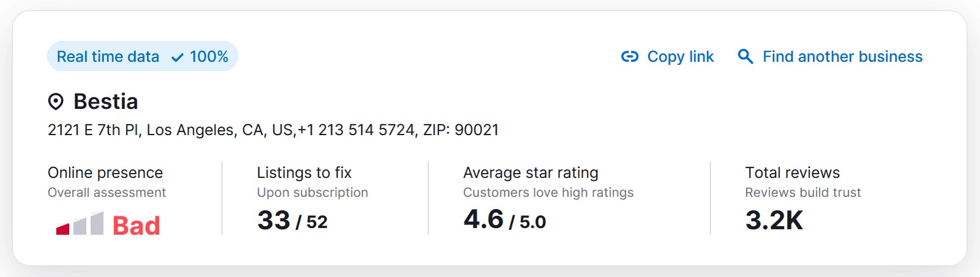Click the 33 / 52 listings count
Viewport: 980px width, 277px height.
click(x=292, y=221)
